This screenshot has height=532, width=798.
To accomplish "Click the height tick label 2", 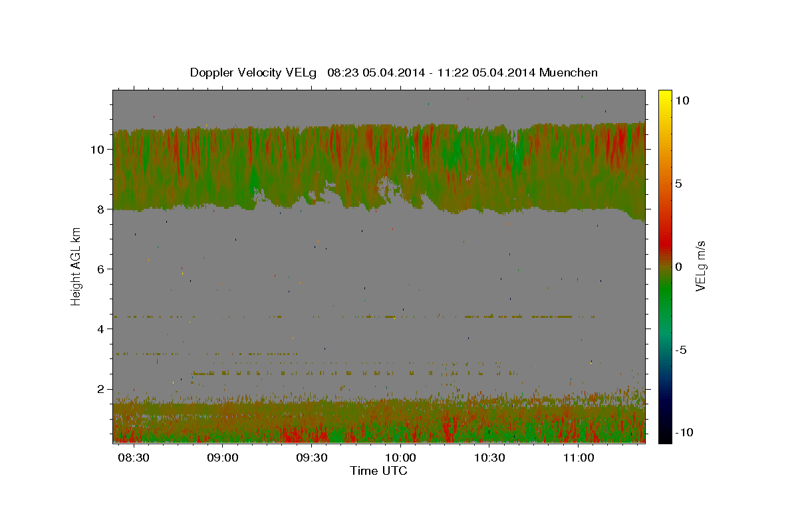I will click(100, 389).
